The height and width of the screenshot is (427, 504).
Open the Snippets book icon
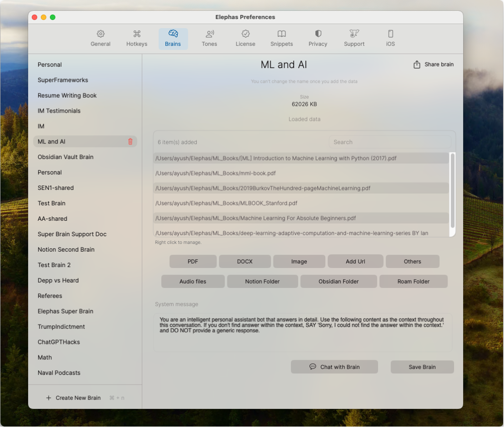click(282, 34)
